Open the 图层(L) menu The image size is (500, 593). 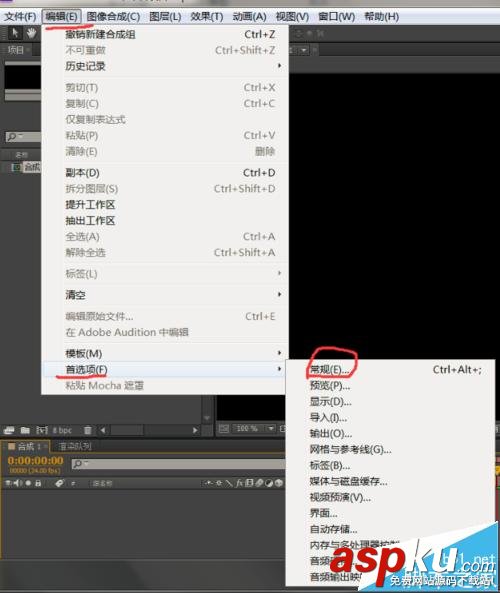tap(165, 17)
